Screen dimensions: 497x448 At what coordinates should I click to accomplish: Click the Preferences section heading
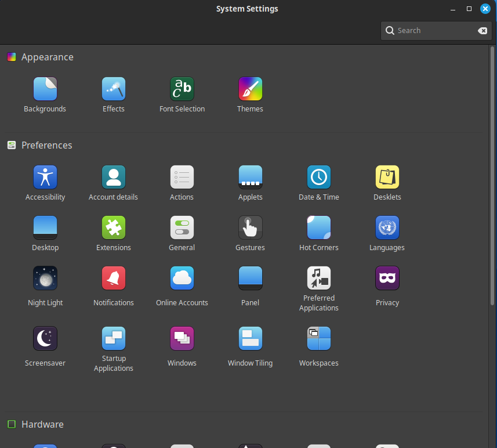click(x=46, y=145)
